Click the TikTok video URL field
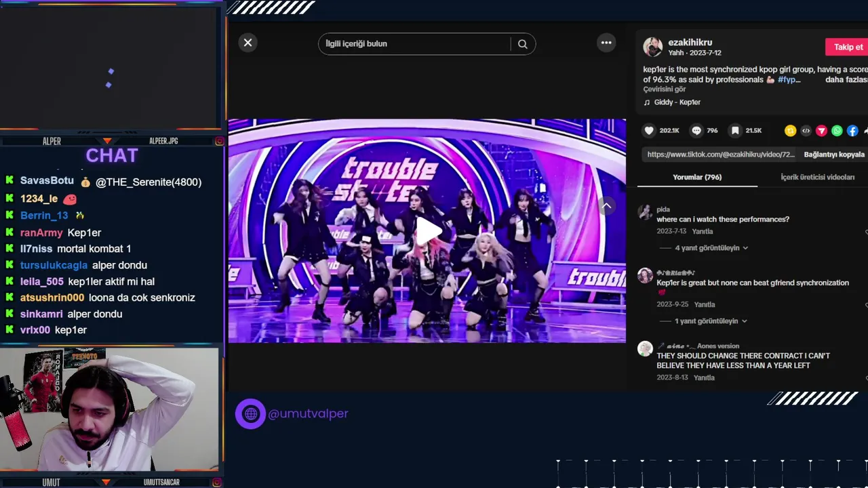The width and height of the screenshot is (868, 488). click(720, 155)
